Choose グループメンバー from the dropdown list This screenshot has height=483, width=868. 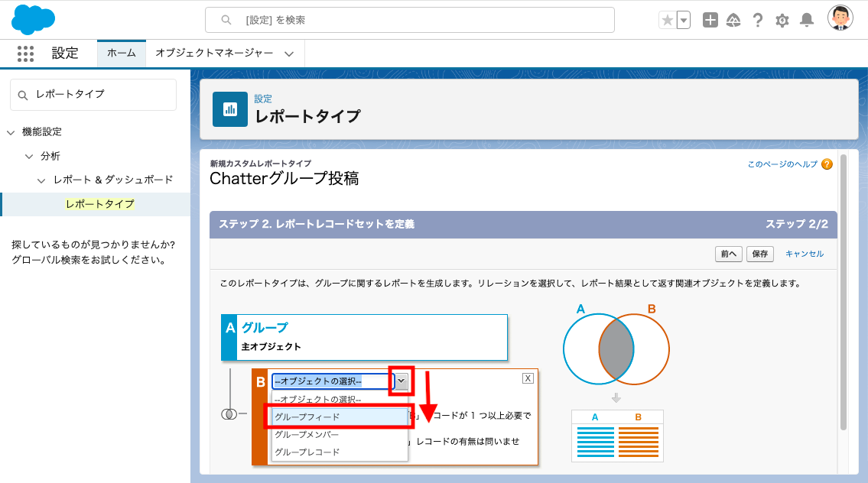tap(340, 435)
